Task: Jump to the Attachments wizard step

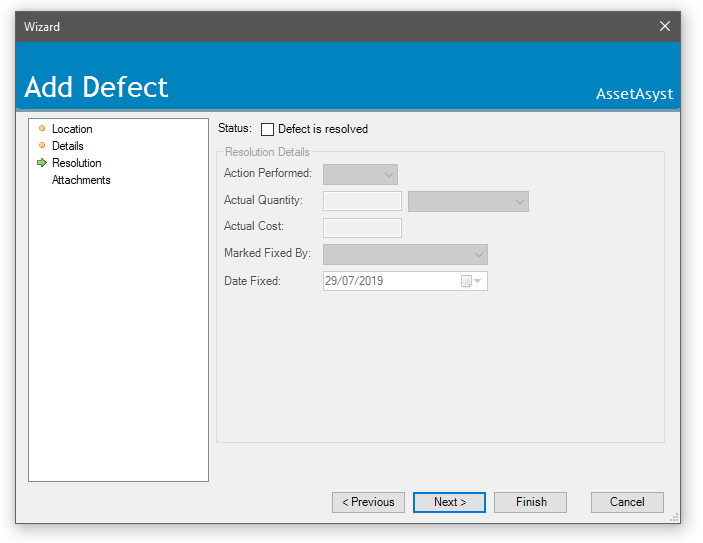Action: pos(81,180)
